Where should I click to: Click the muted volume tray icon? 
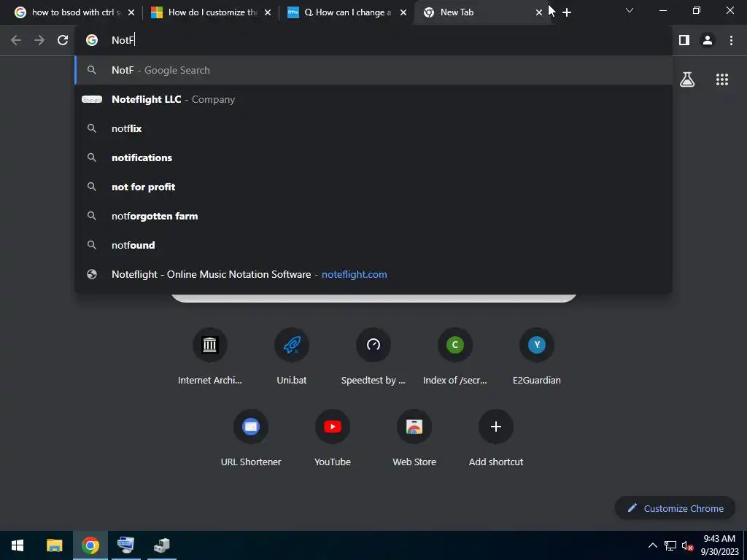click(x=687, y=545)
